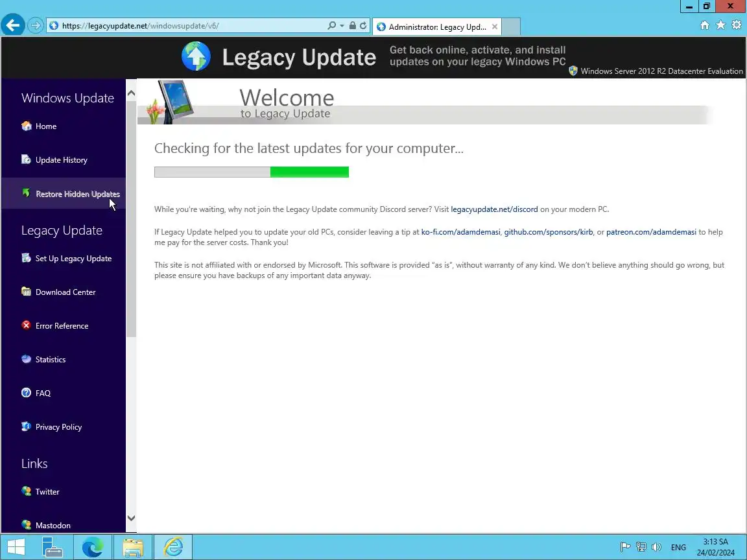The image size is (747, 560).
Task: Click the network tray icon
Action: (x=641, y=547)
